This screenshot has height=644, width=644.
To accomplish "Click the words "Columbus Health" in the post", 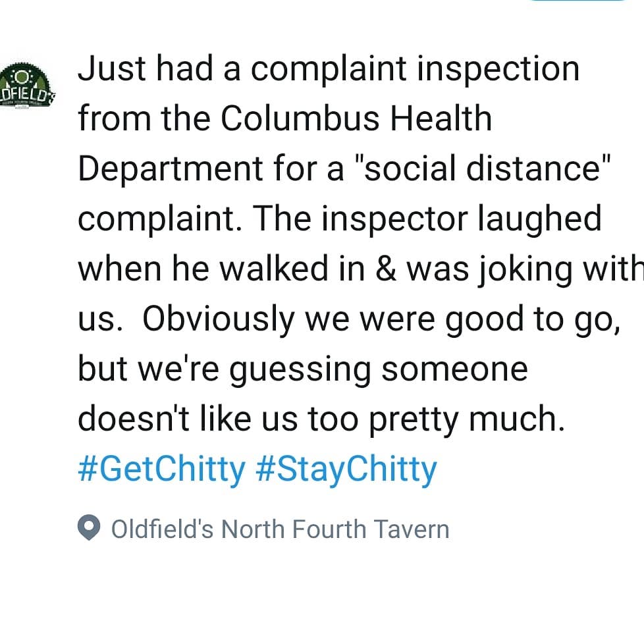I will point(356,119).
